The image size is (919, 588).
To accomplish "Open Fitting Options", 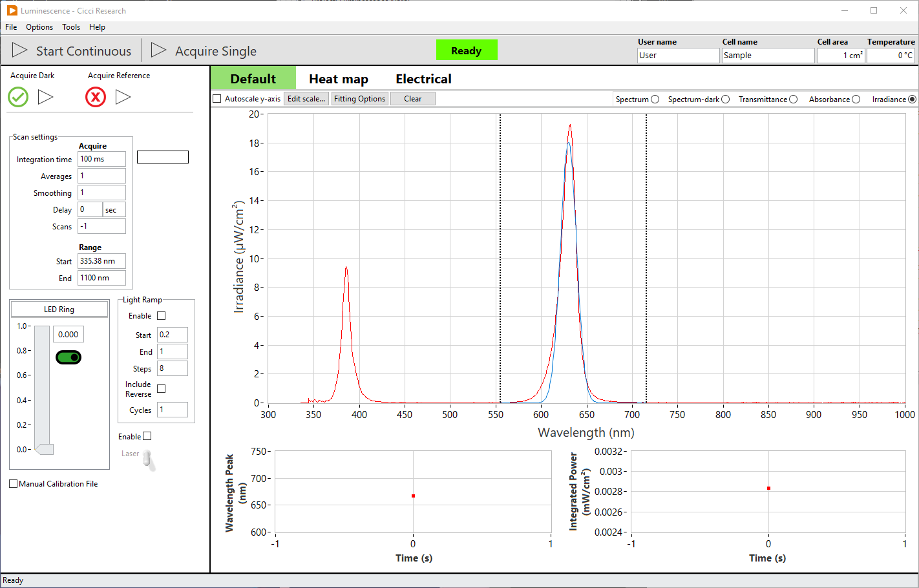I will [x=359, y=99].
